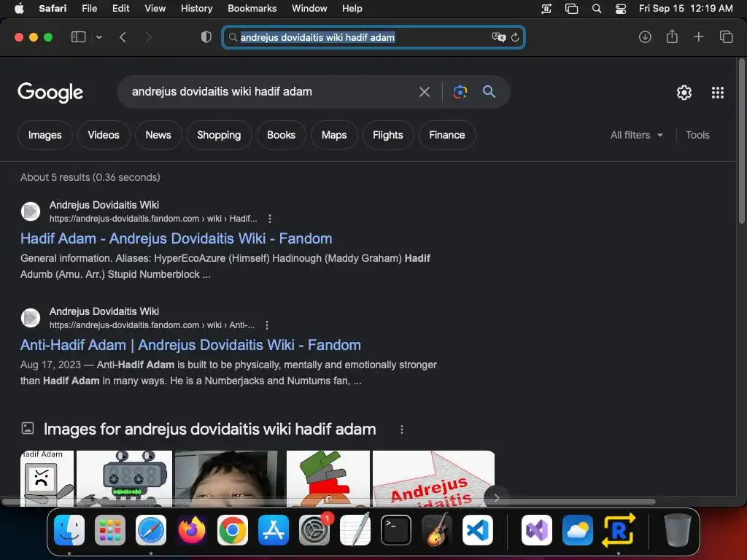Focus the Google search input field
Screen dimensions: 747x560
pos(271,91)
